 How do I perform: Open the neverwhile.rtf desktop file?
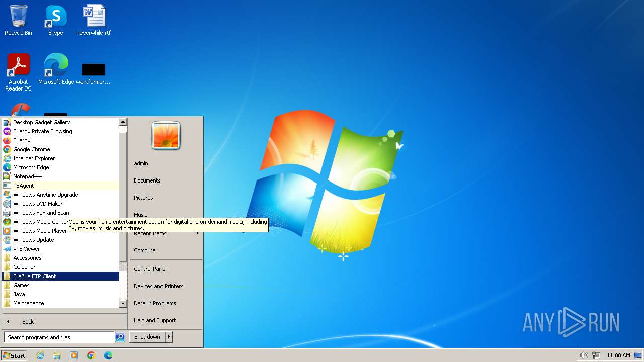pyautogui.click(x=94, y=20)
